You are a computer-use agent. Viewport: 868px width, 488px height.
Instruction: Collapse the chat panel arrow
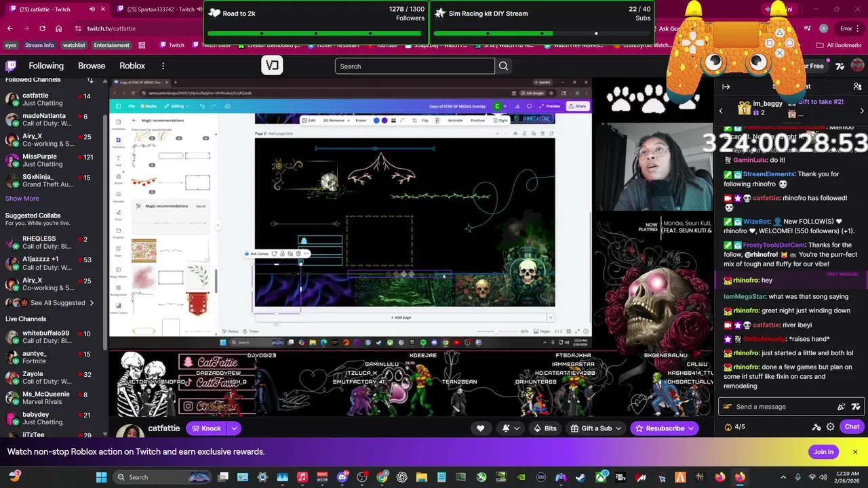coord(726,87)
